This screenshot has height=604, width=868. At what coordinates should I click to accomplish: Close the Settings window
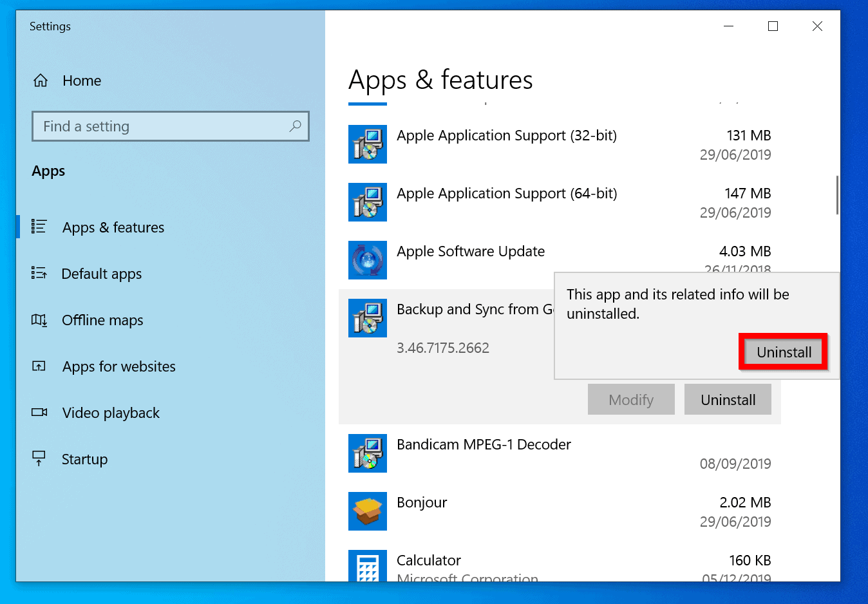[817, 26]
